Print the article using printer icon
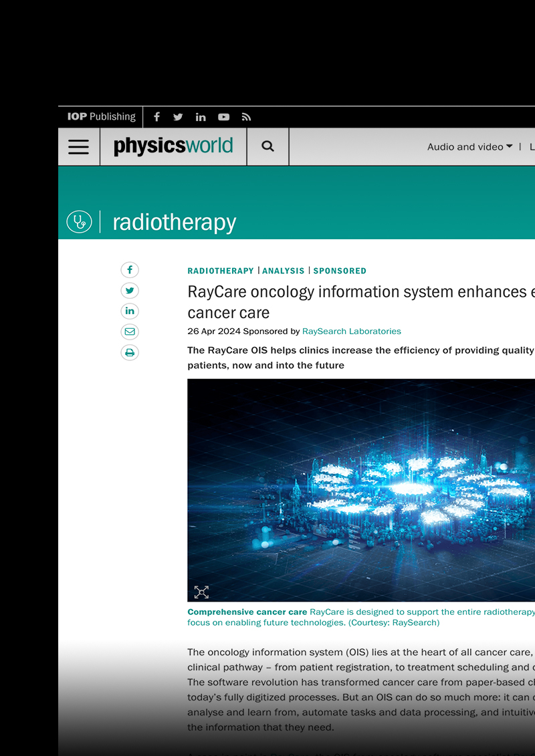This screenshot has width=535, height=756. 130,352
